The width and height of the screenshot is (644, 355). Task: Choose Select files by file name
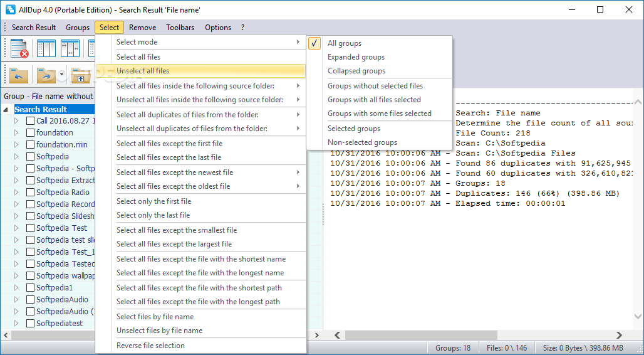click(x=201, y=316)
